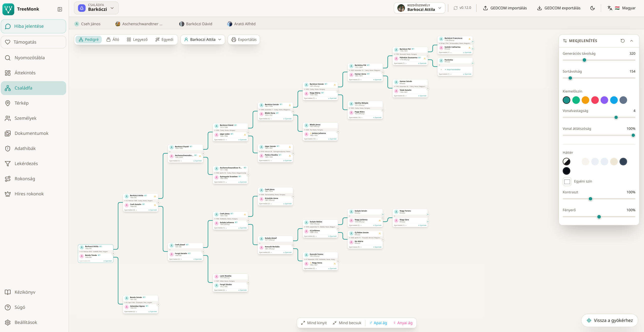Collapse the Megjelenítés panel with the chevron
Image resolution: width=644 pixels, height=332 pixels.
pyautogui.click(x=631, y=41)
